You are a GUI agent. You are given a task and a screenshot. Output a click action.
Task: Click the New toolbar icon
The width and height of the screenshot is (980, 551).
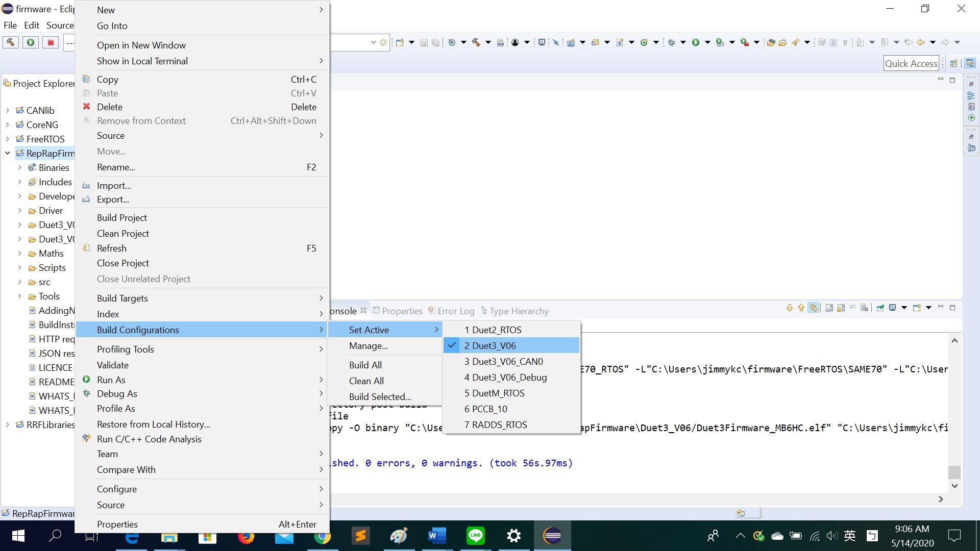click(400, 43)
